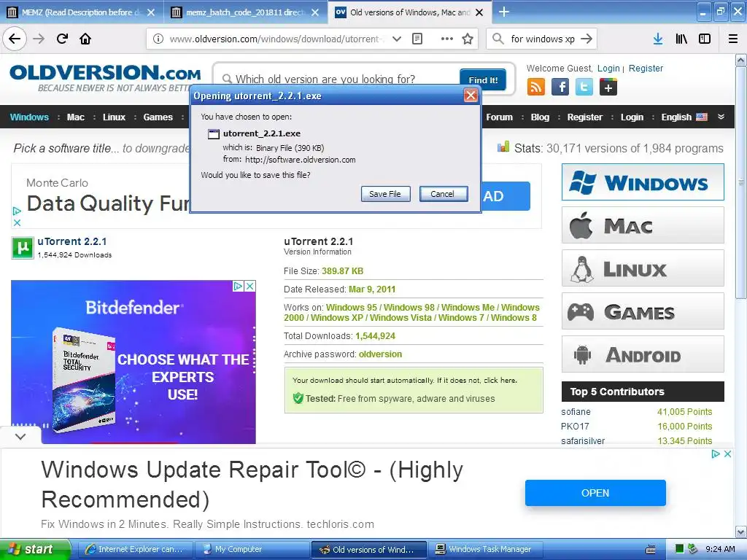Click Save File in download dialog
This screenshot has height=560, width=747.
coord(385,194)
